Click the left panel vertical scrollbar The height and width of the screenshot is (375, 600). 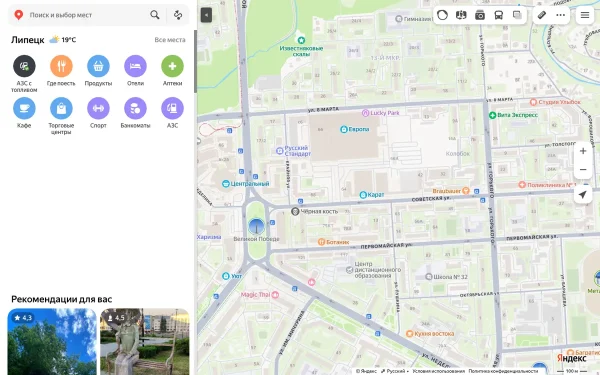(195, 61)
